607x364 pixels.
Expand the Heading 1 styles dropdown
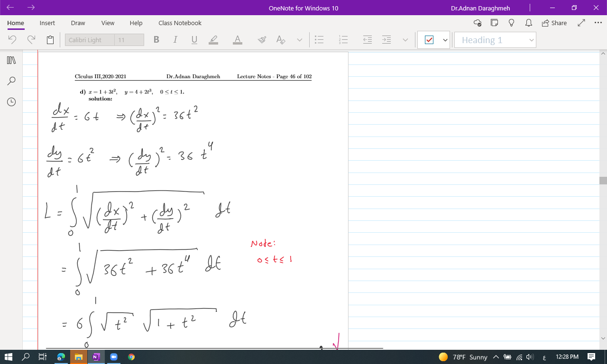(x=531, y=40)
